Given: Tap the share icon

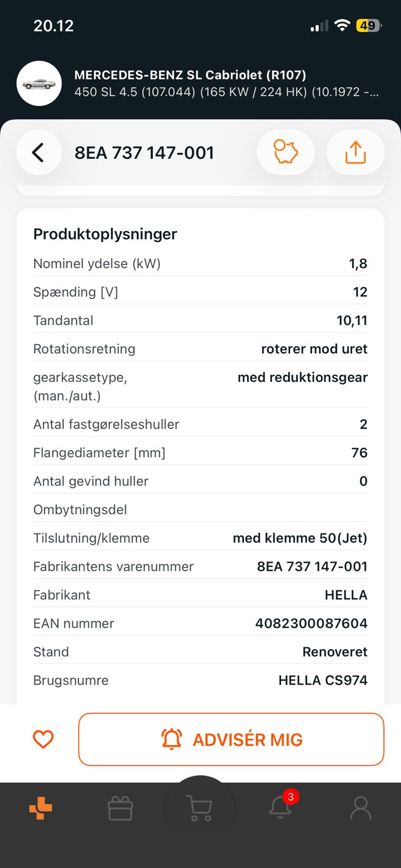Looking at the screenshot, I should (355, 152).
